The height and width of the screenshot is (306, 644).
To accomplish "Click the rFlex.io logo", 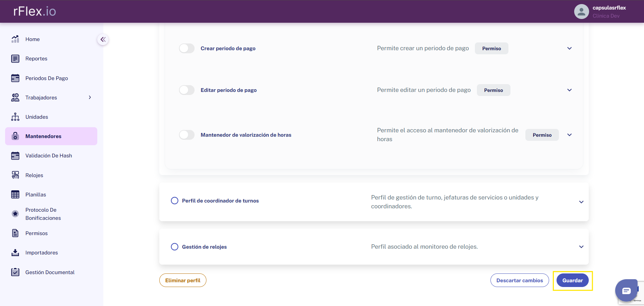I will pos(35,12).
